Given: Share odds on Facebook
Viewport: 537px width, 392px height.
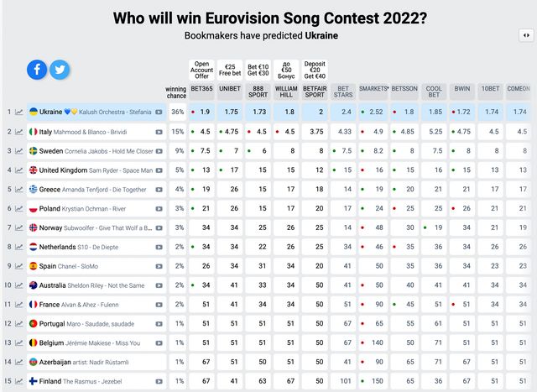Looking at the screenshot, I should [37, 70].
